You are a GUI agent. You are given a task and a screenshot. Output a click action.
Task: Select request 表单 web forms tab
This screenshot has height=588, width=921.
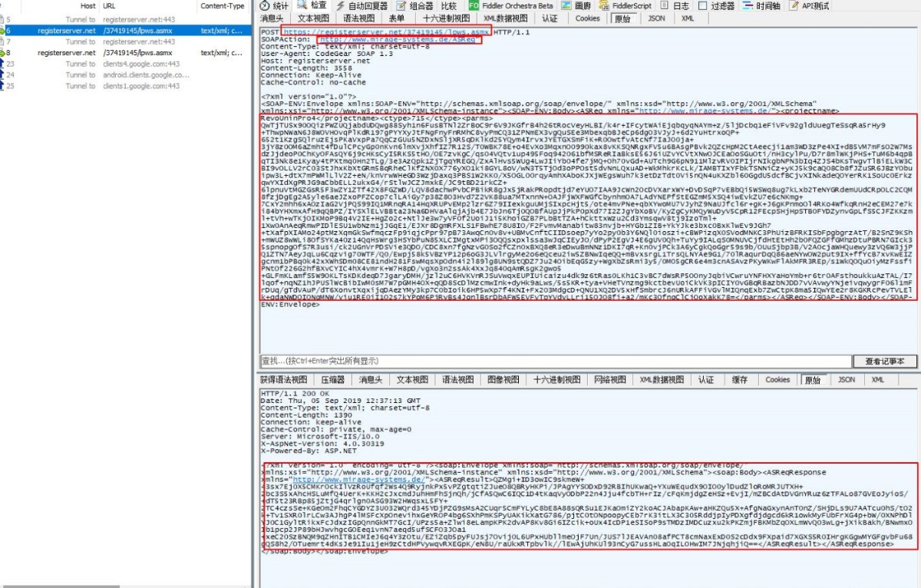click(x=397, y=18)
